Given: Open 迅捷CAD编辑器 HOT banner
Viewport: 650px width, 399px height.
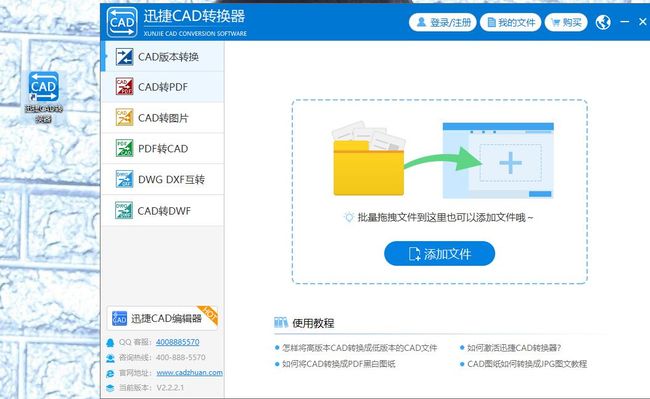Looking at the screenshot, I should pos(162,318).
